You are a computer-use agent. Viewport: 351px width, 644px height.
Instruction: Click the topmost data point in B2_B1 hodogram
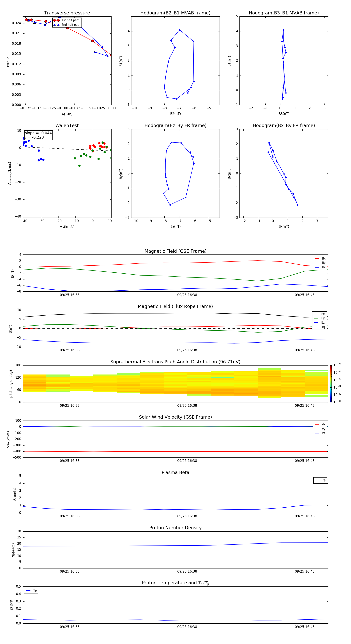tap(180, 30)
